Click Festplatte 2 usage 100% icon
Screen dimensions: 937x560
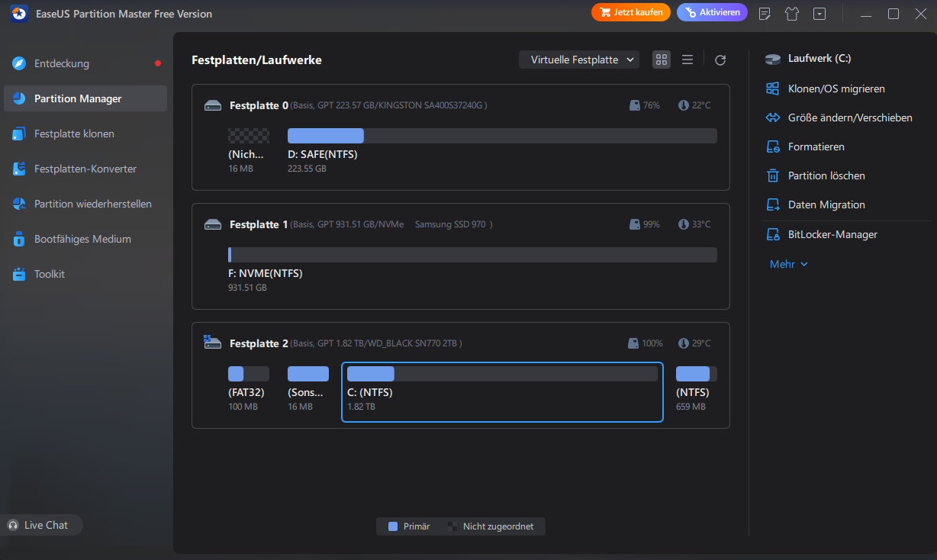tap(635, 343)
